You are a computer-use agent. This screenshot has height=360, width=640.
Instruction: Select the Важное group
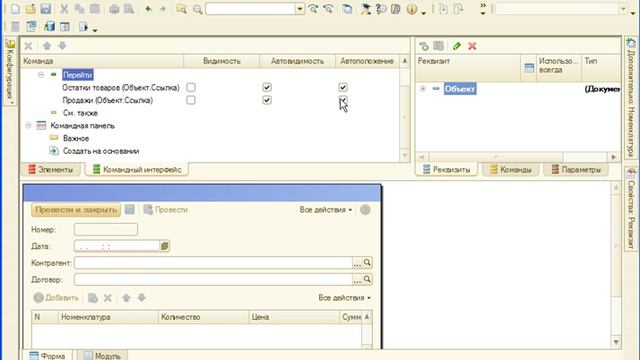[76, 138]
